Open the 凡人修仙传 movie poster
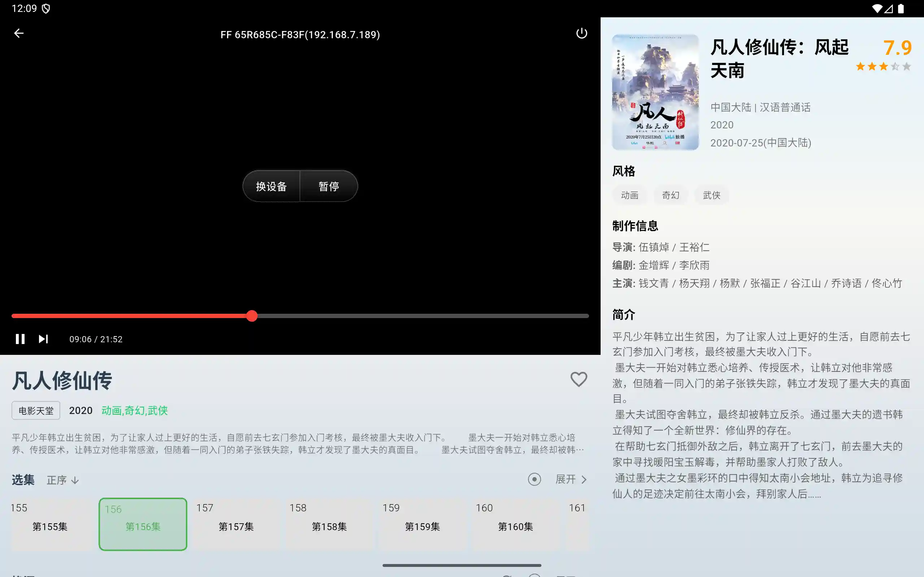Screen dimensions: 924x577 (655, 92)
